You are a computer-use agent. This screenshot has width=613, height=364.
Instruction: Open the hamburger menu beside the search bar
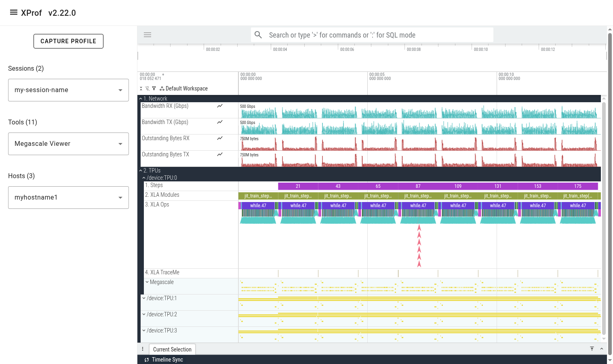click(x=147, y=35)
